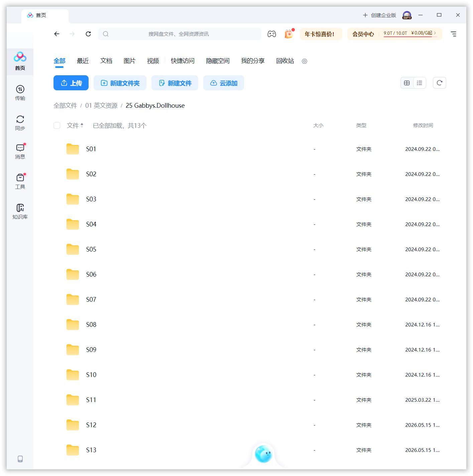Click the 云添加 button
The height and width of the screenshot is (476, 473).
pos(224,83)
